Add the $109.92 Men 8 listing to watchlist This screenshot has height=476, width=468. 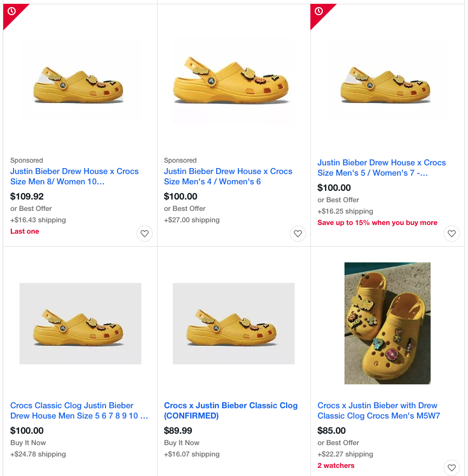pos(144,234)
